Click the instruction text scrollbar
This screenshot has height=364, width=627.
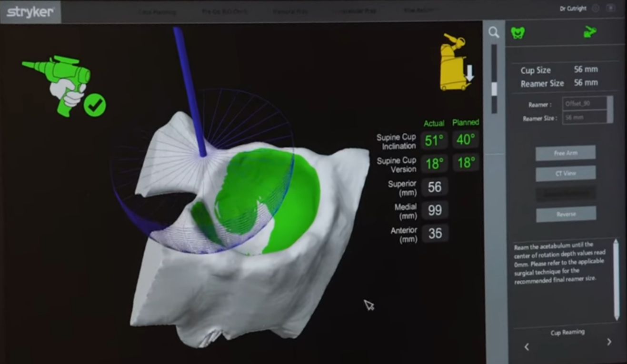[616, 280]
